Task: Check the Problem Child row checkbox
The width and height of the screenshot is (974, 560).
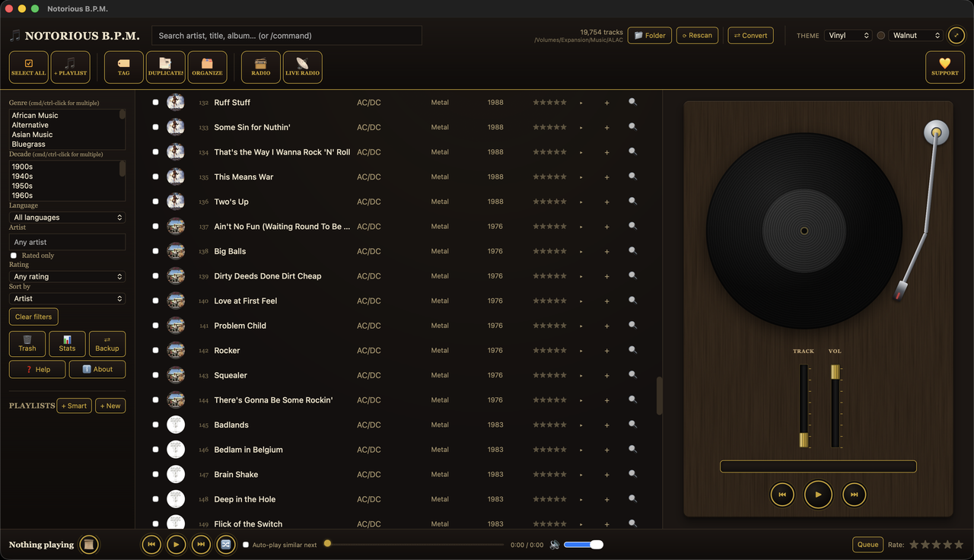Action: [156, 326]
